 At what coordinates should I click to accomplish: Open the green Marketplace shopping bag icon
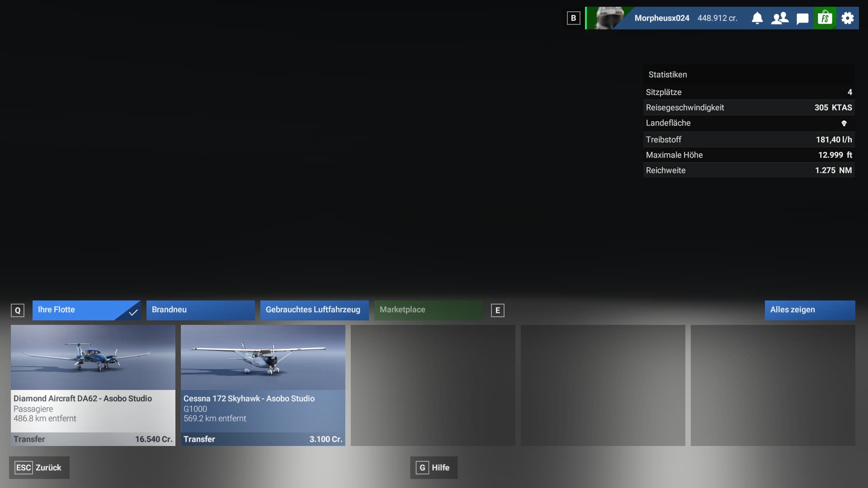click(x=825, y=18)
